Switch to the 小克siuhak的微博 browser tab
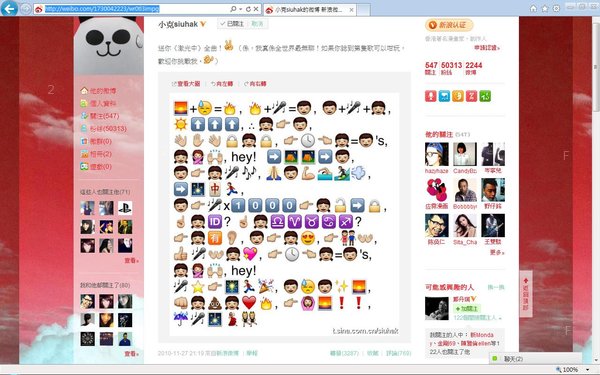Screen dimensions: 600x375 310,10
